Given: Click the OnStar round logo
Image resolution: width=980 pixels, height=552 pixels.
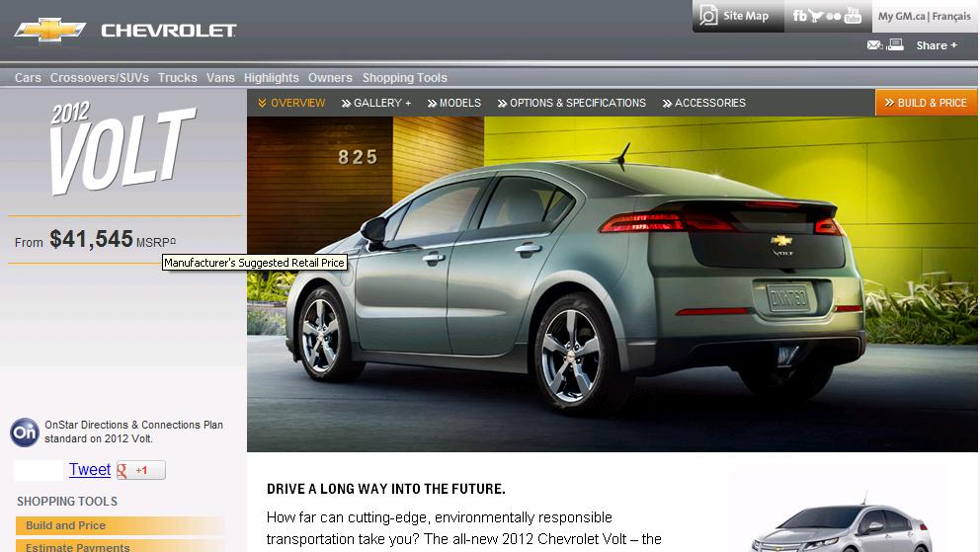Looking at the screenshot, I should tap(25, 433).
